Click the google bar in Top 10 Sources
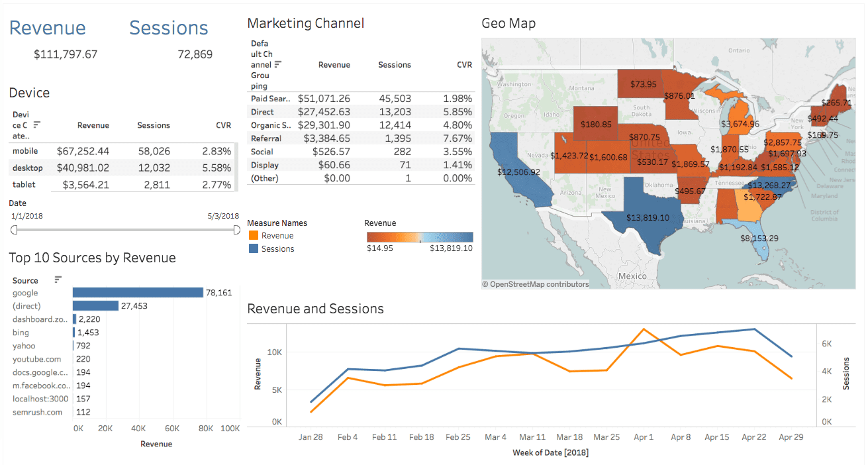 click(x=138, y=293)
